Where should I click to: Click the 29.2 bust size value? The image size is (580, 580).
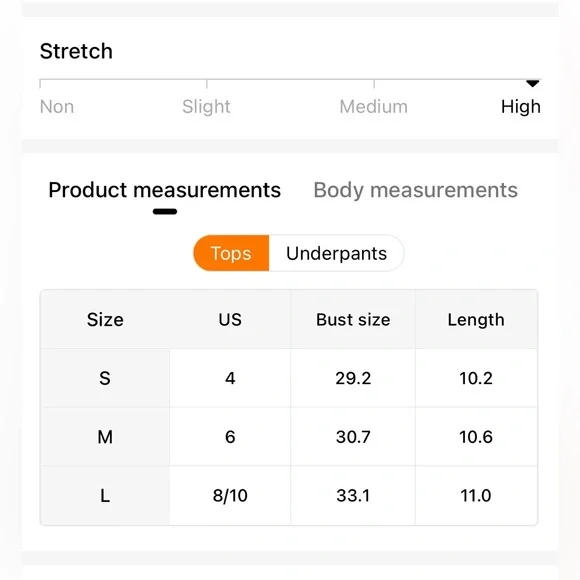pyautogui.click(x=353, y=378)
